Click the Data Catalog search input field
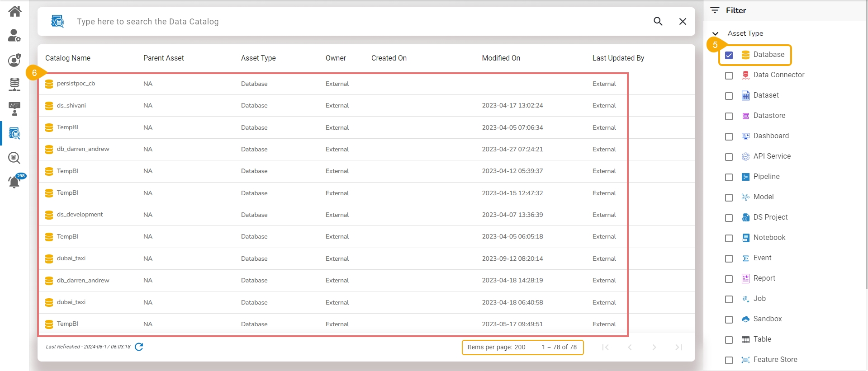The height and width of the screenshot is (371, 868). tap(317, 21)
